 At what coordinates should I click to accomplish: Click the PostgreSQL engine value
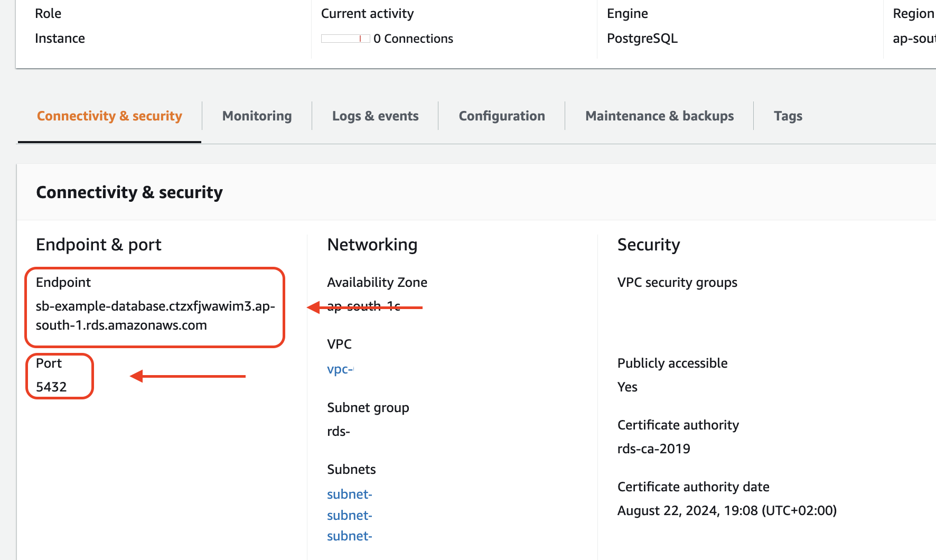[x=642, y=39]
